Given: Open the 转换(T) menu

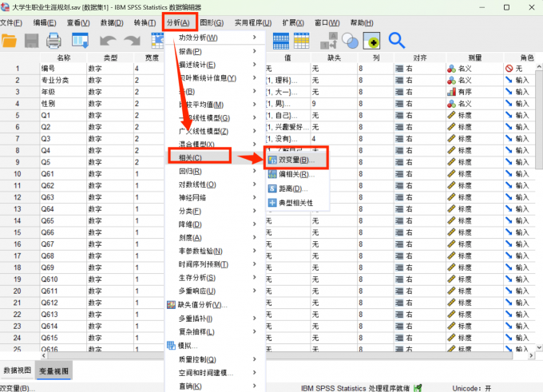Looking at the screenshot, I should tap(145, 23).
